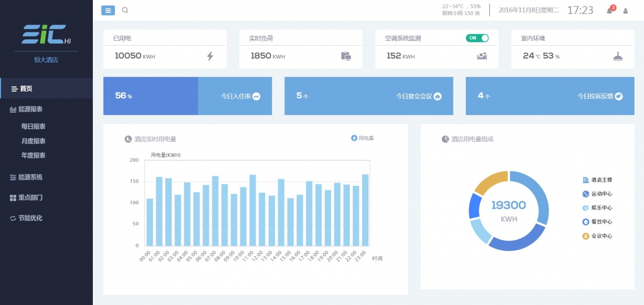Toggle the 用电量 series legend in bar chart
This screenshot has height=305, width=644.
[x=362, y=139]
